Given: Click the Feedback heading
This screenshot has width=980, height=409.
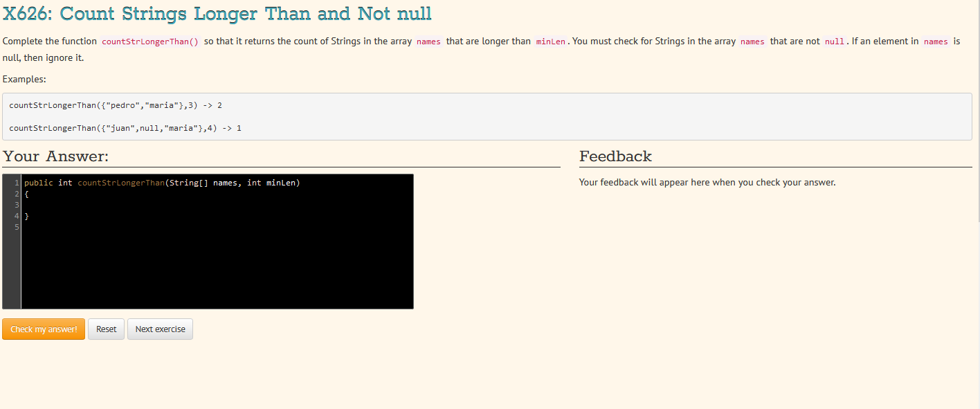Looking at the screenshot, I should tap(615, 156).
